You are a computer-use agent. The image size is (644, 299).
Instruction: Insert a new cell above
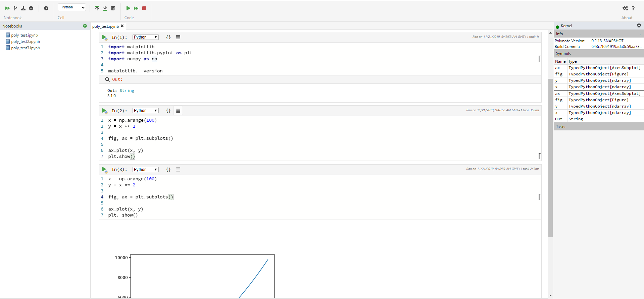tap(97, 8)
